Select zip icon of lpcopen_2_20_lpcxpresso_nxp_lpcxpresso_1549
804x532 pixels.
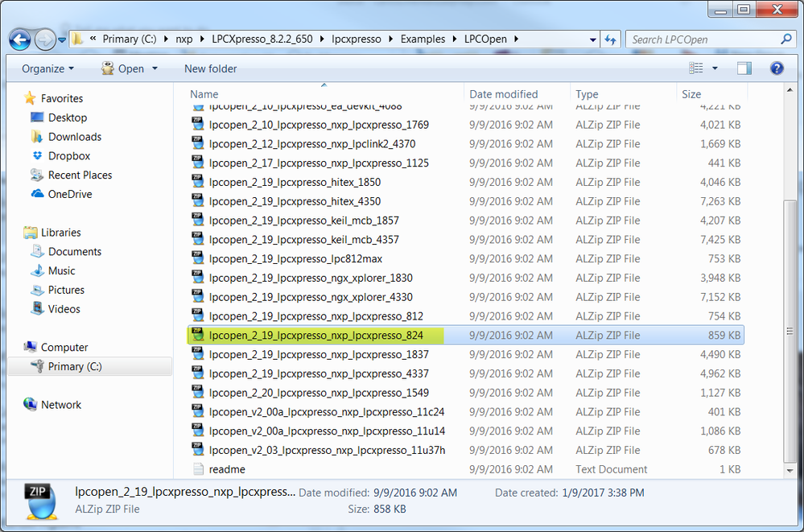point(197,392)
